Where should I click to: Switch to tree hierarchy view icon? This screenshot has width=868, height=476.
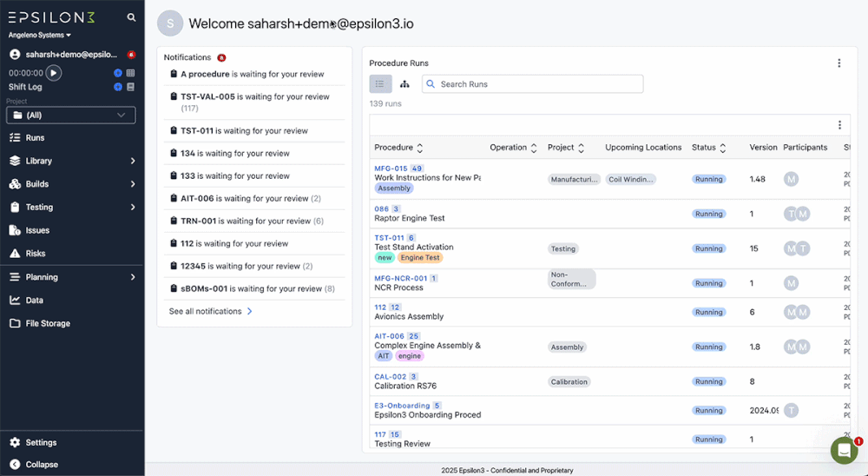point(404,84)
